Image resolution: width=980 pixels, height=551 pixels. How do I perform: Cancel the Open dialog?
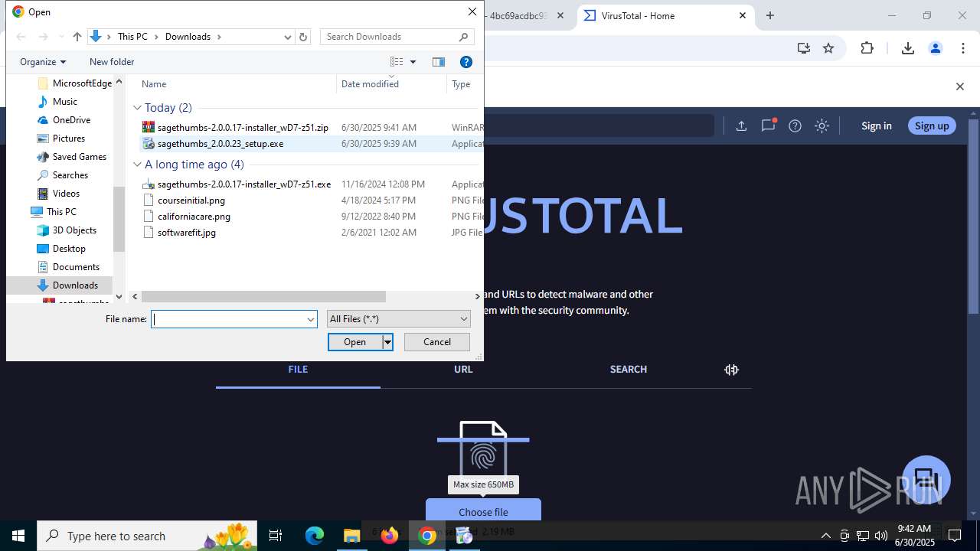(x=437, y=342)
